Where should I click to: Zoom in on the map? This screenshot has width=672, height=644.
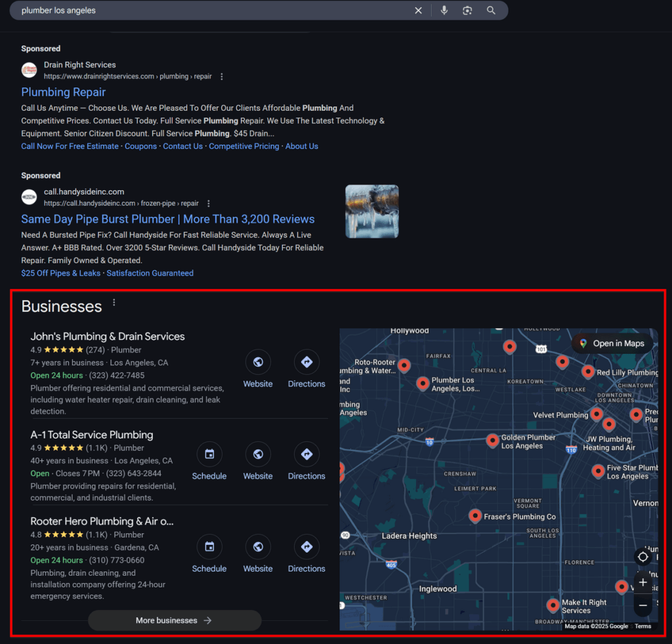click(x=643, y=582)
